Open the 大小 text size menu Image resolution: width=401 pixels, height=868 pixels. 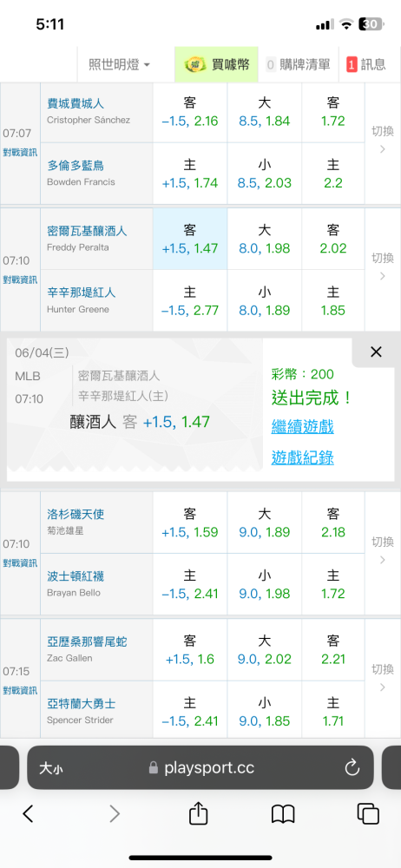click(x=51, y=768)
